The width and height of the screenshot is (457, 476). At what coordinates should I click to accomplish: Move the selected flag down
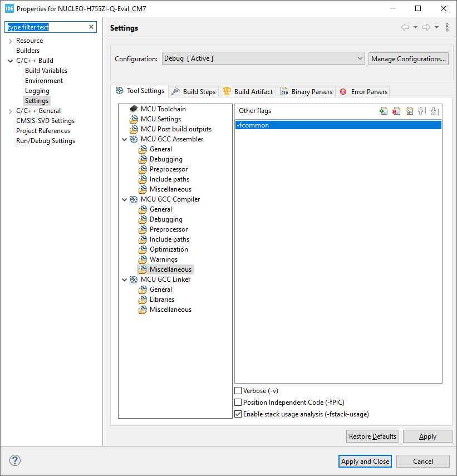tap(435, 111)
